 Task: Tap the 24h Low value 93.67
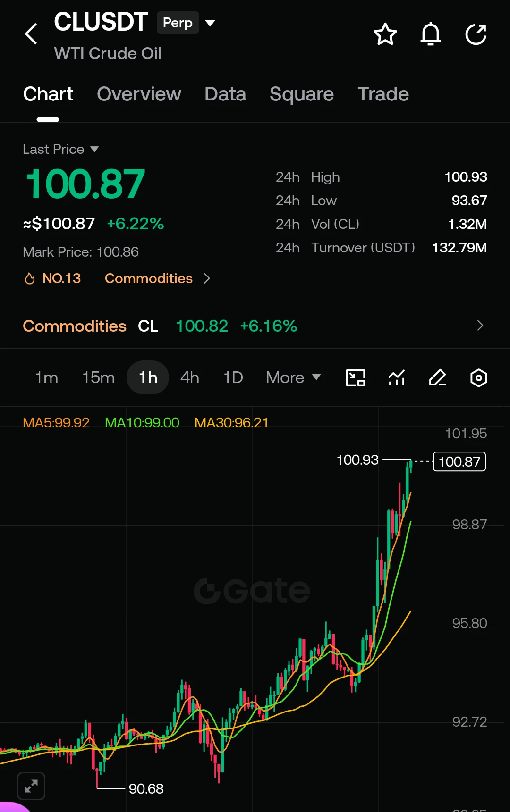point(469,201)
